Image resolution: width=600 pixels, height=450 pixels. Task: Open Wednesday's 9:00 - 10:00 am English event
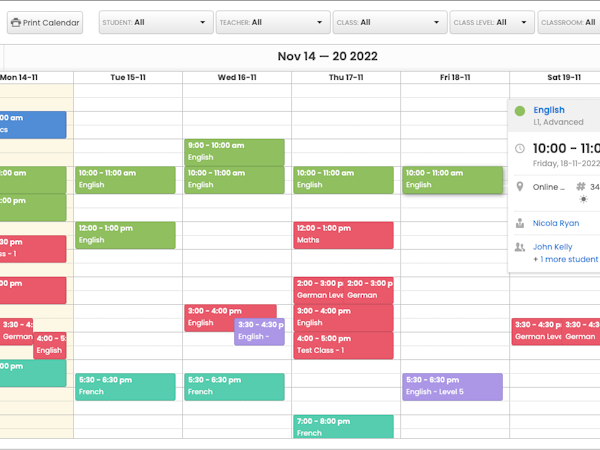pos(234,151)
